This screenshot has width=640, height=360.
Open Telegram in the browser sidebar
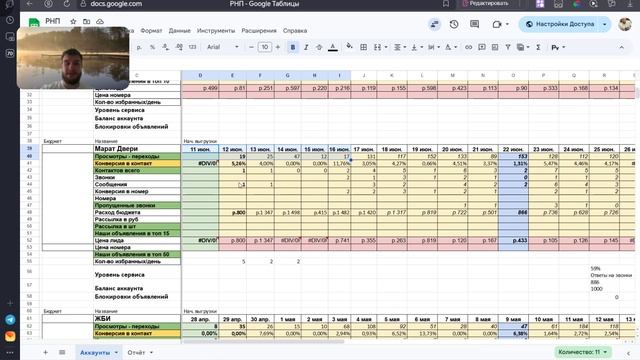pos(10,320)
